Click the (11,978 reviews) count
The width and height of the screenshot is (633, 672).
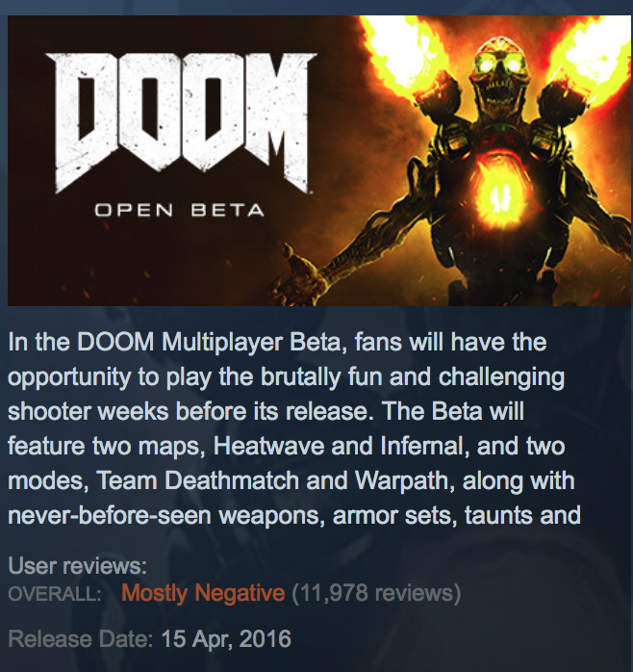pos(376,593)
